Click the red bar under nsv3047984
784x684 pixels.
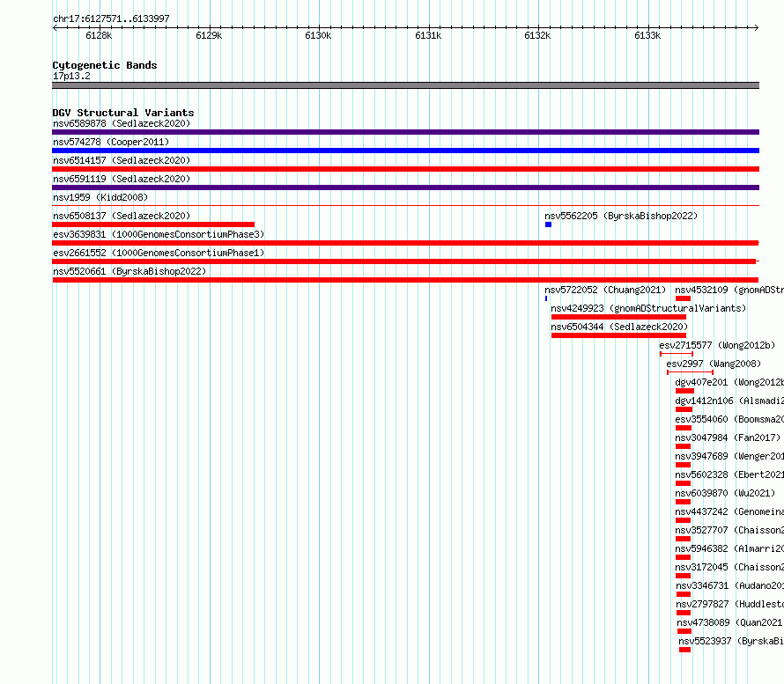click(x=683, y=446)
